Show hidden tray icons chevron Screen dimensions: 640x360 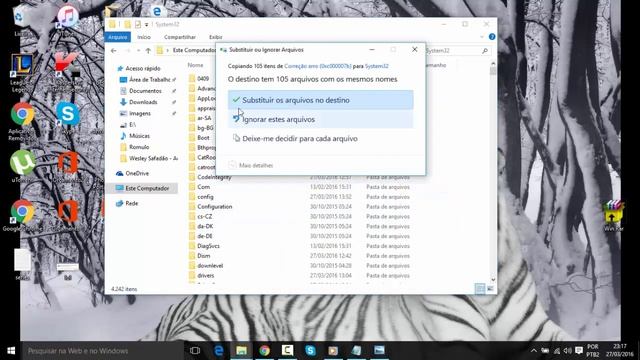pyautogui.click(x=533, y=351)
